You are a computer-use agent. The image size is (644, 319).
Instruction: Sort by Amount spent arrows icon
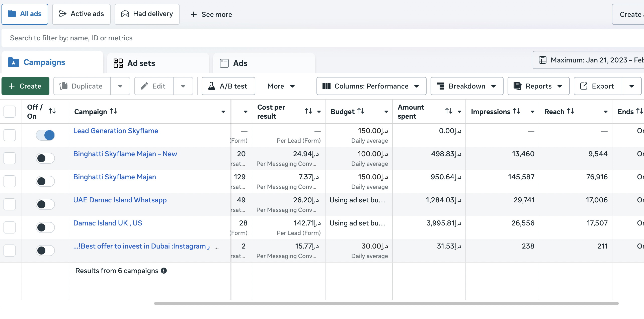coord(449,111)
